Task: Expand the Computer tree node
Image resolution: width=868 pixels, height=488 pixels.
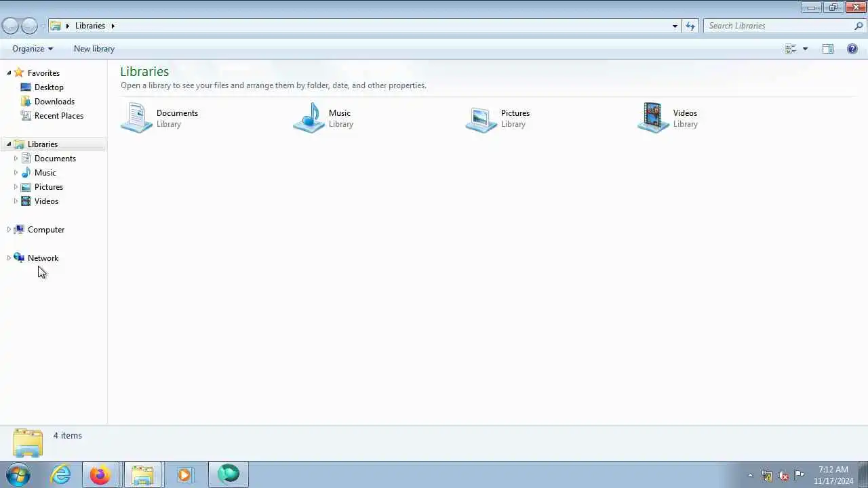Action: click(x=9, y=229)
